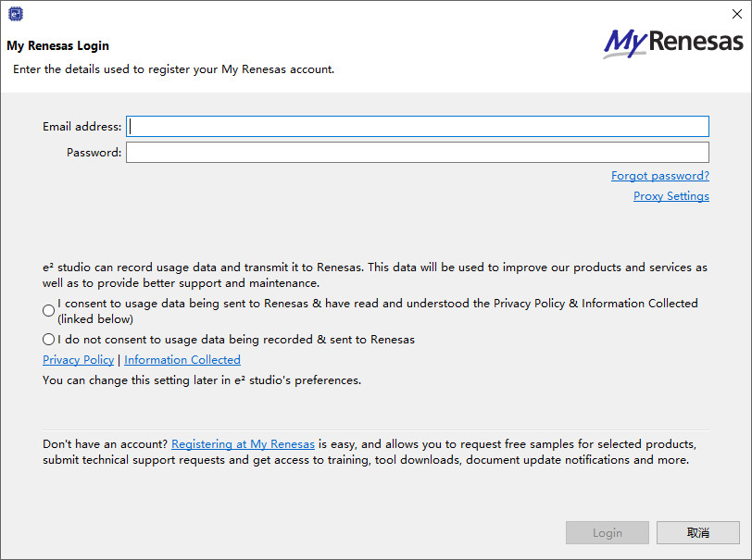
Task: Open the Information Collected link
Action: [x=182, y=360]
